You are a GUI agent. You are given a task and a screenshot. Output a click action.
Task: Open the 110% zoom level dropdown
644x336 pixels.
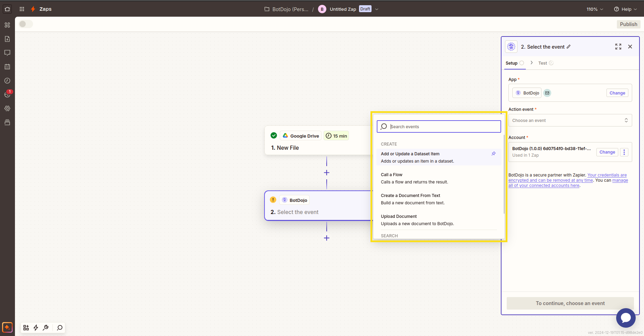(595, 9)
